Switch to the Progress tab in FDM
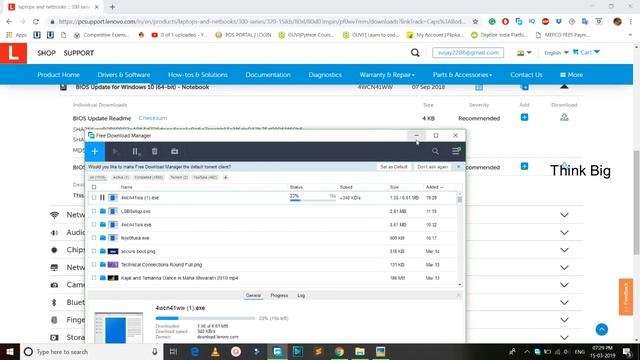 click(279, 295)
